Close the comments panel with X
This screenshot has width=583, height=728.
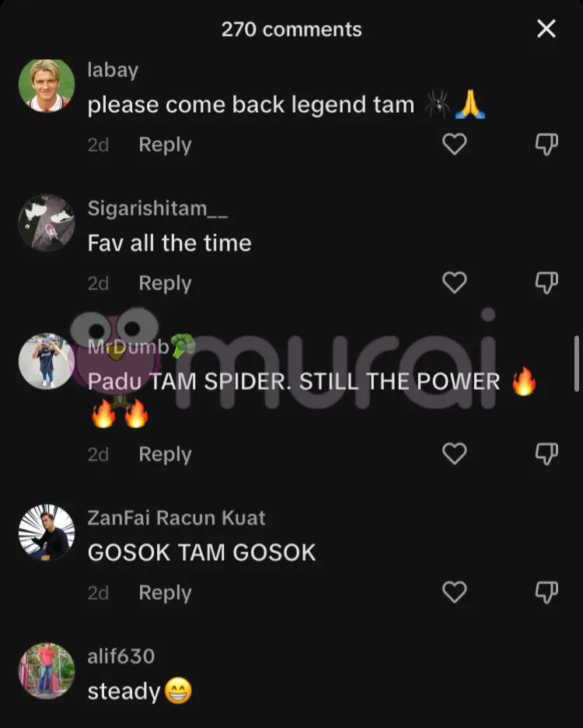pyautogui.click(x=546, y=29)
